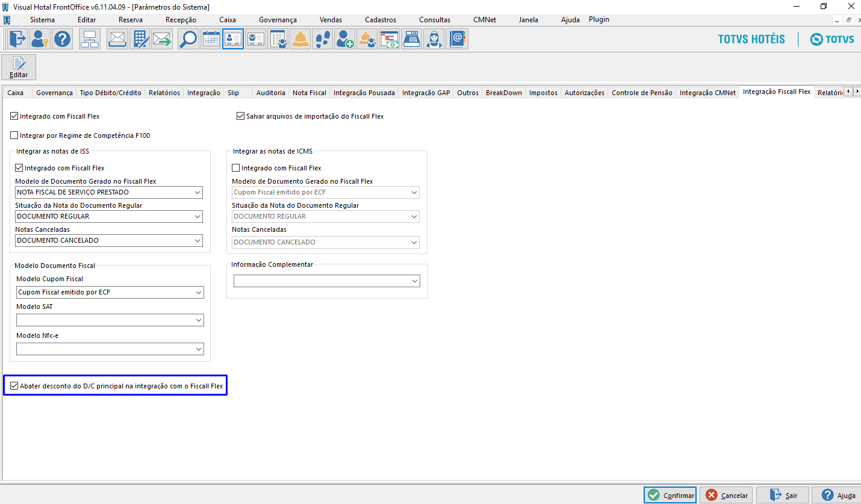Open the Reserva menu

pyautogui.click(x=131, y=20)
